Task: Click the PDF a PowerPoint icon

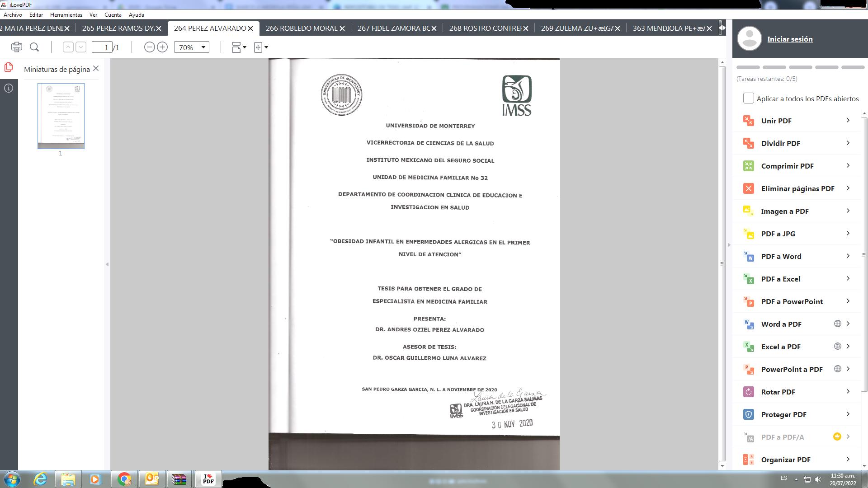Action: tap(749, 301)
